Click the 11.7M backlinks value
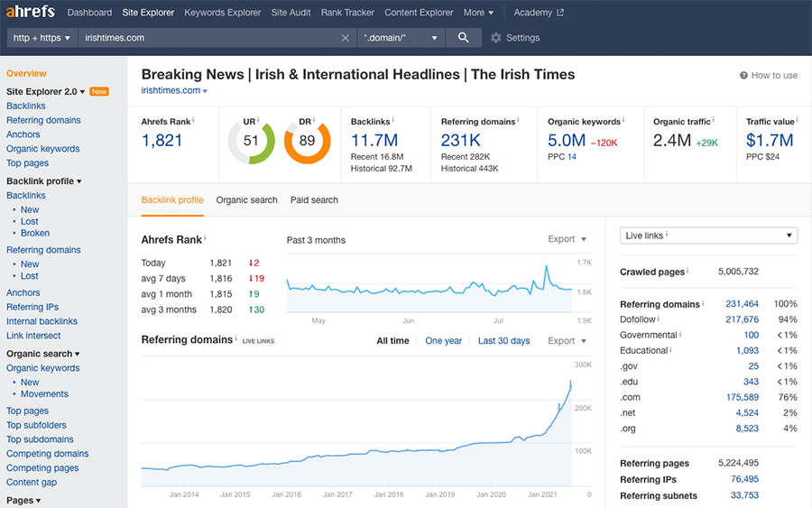This screenshot has height=508, width=812. coord(374,141)
